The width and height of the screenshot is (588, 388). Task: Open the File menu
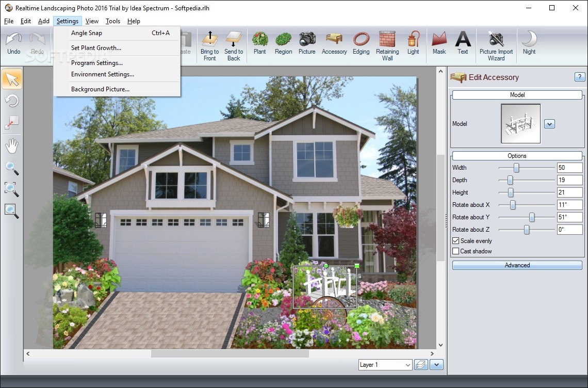coord(9,21)
